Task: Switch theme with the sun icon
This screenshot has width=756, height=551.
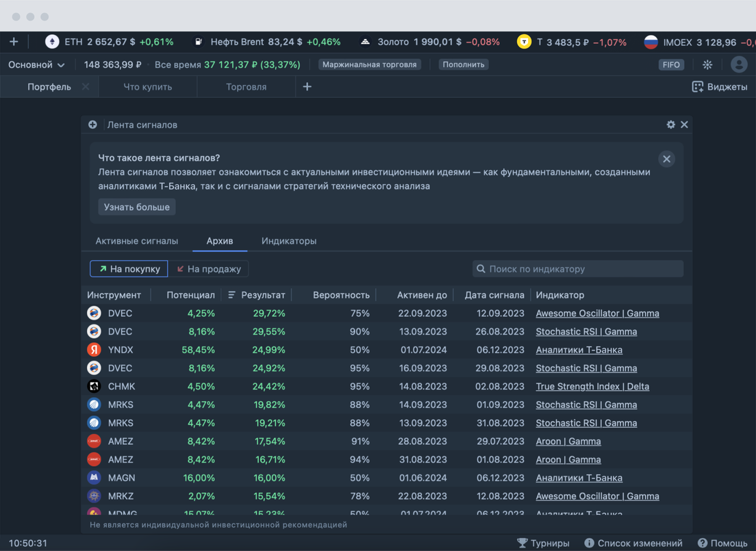Action: tap(707, 64)
